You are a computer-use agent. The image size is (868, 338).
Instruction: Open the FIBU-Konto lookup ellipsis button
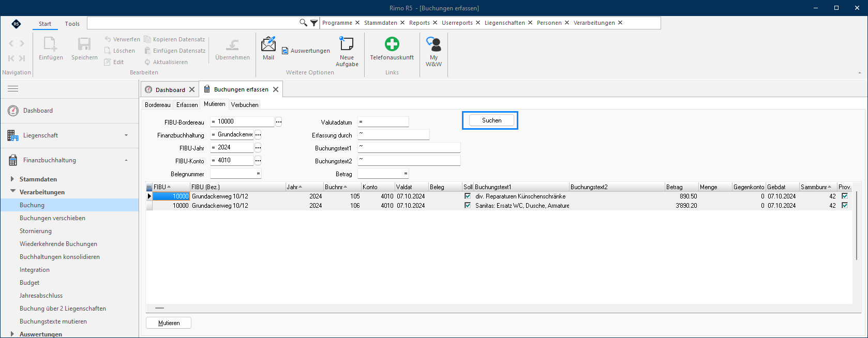(258, 161)
